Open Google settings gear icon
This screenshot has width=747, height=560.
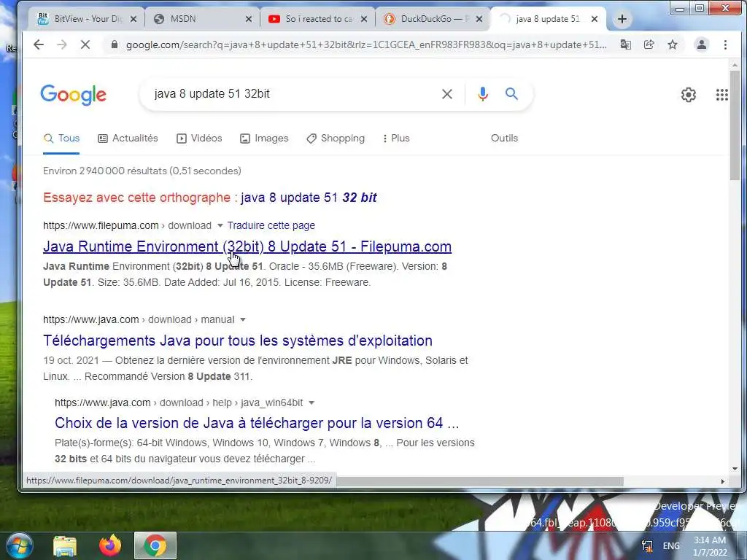689,95
